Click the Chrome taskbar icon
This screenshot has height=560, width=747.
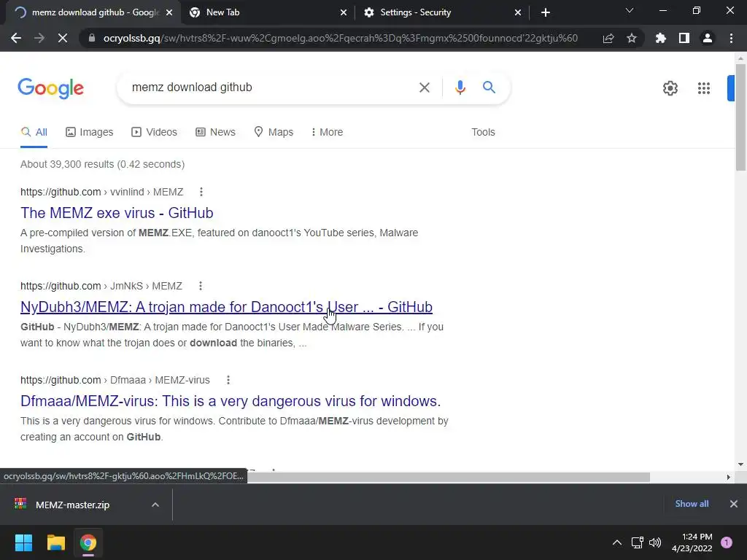88,542
